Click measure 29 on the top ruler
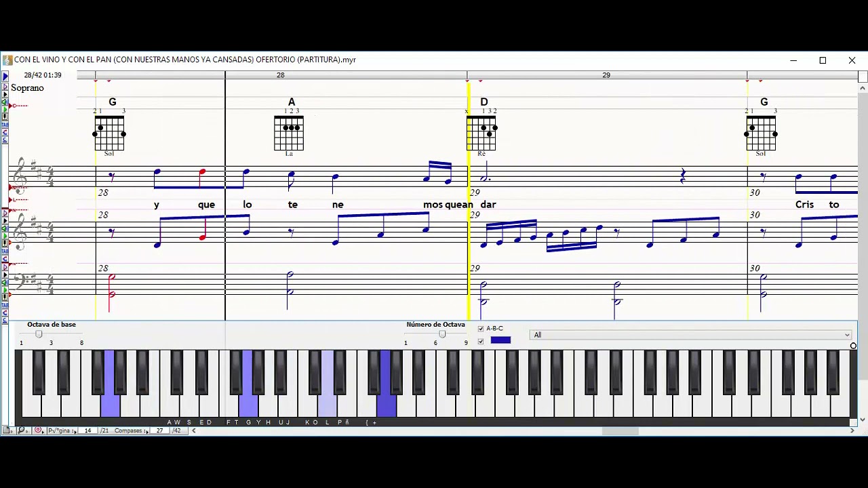 606,75
